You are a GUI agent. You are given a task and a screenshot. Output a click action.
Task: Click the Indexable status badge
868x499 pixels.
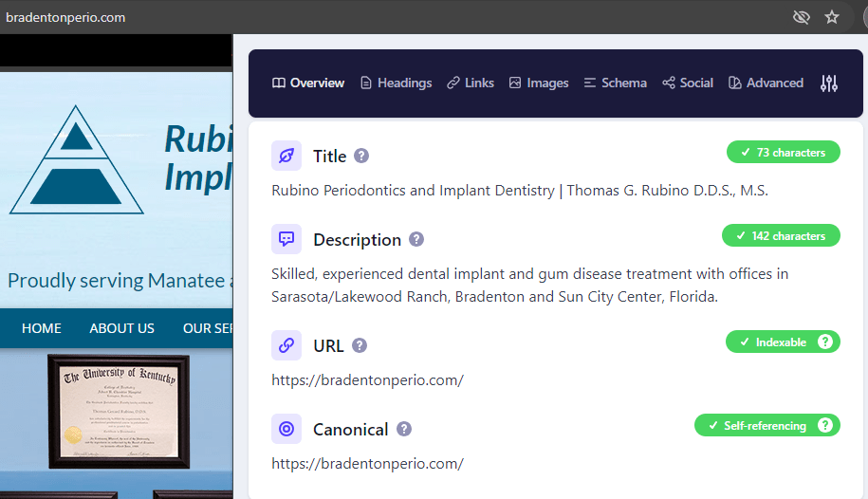[x=783, y=342]
